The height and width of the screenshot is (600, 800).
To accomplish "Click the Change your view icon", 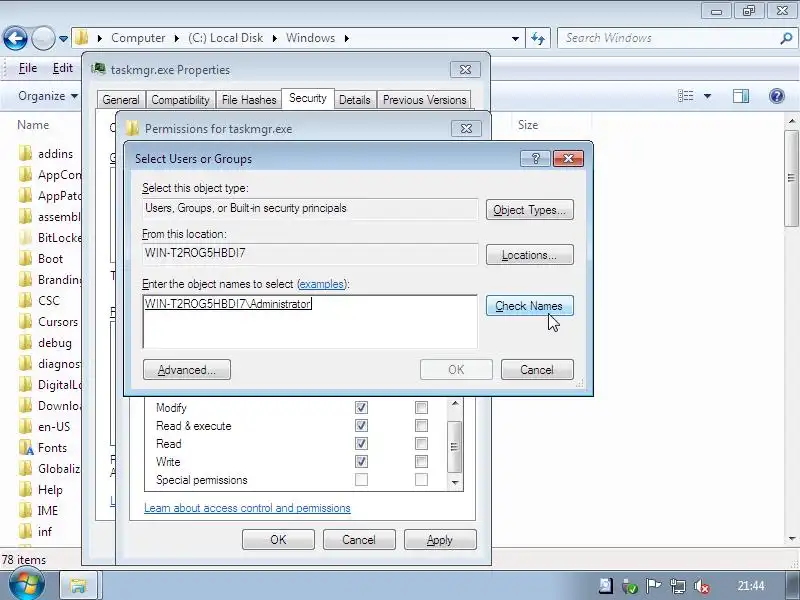I will pos(685,96).
